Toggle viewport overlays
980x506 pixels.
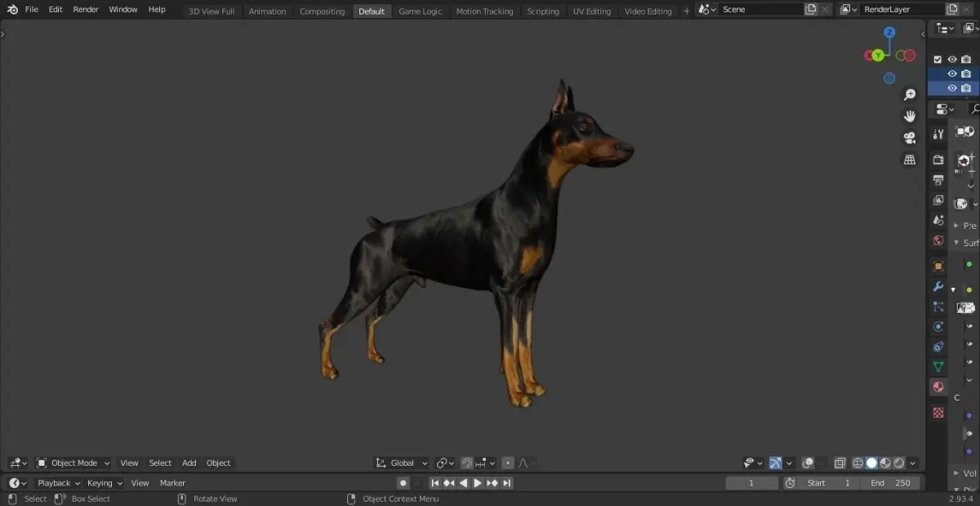[x=808, y=463]
